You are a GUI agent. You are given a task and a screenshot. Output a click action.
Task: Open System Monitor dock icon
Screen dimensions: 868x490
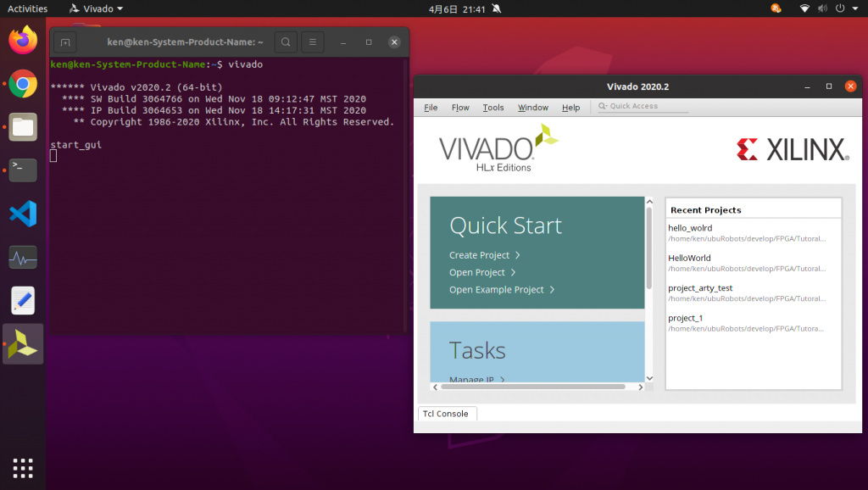click(23, 258)
